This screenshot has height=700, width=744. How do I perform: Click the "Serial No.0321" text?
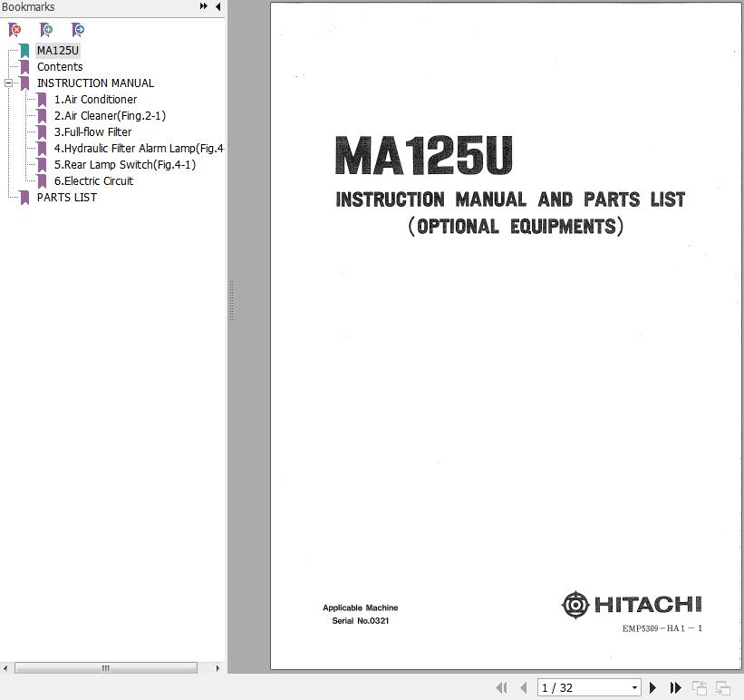(361, 621)
